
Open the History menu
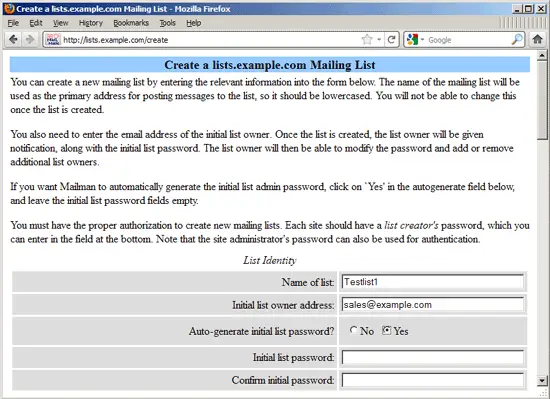(90, 23)
